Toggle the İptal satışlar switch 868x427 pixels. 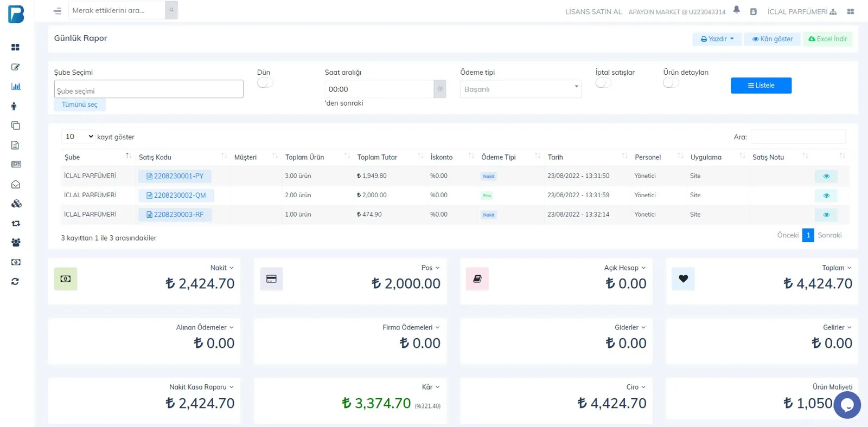click(603, 83)
